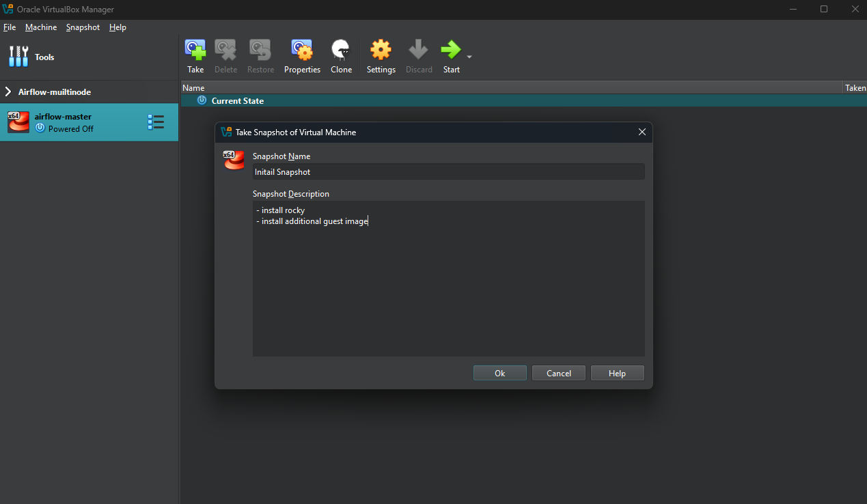The image size is (867, 504).
Task: Maximize the VirtualBox Manager window
Action: [x=823, y=9]
